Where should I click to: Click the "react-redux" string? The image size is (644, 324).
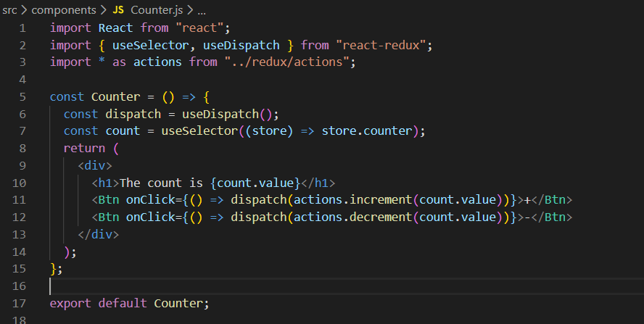381,45
